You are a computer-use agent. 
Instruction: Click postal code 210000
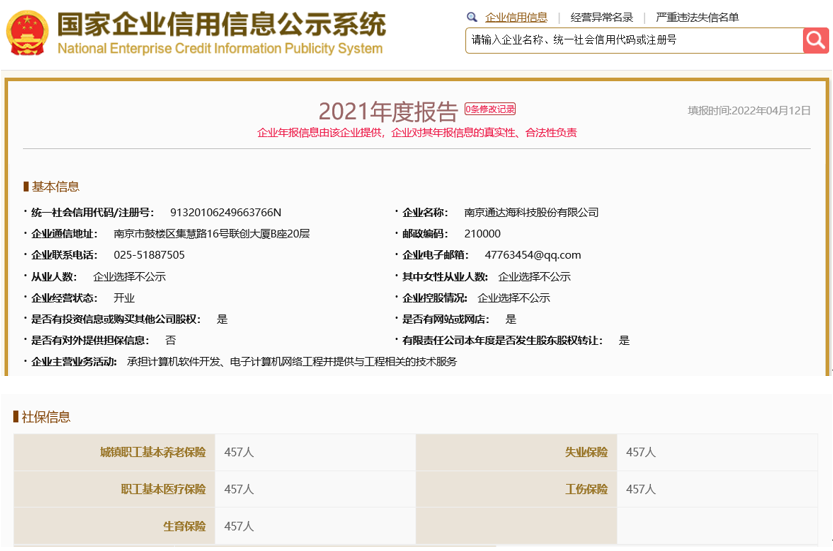tap(482, 234)
